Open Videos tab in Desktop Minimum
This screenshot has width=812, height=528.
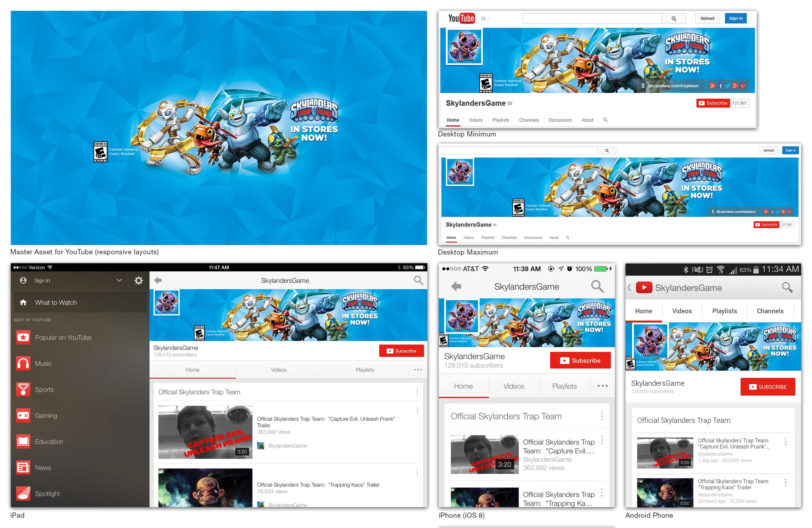[x=475, y=120]
